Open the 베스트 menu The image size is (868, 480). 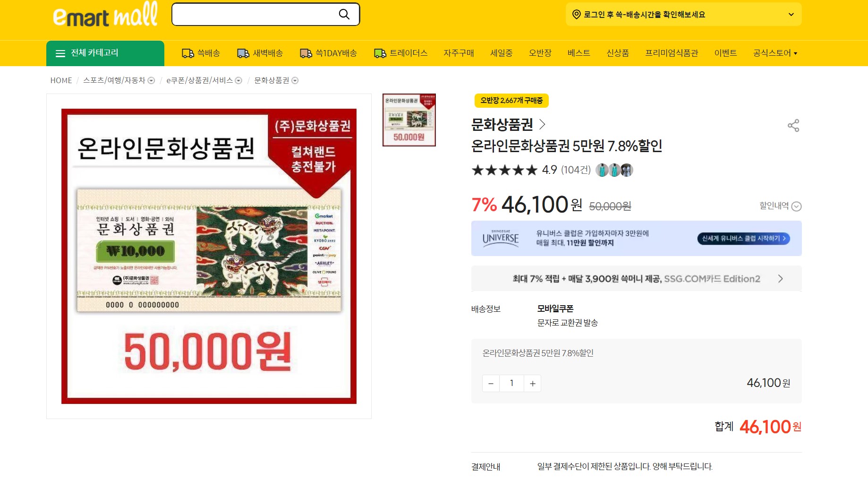pyautogui.click(x=579, y=53)
